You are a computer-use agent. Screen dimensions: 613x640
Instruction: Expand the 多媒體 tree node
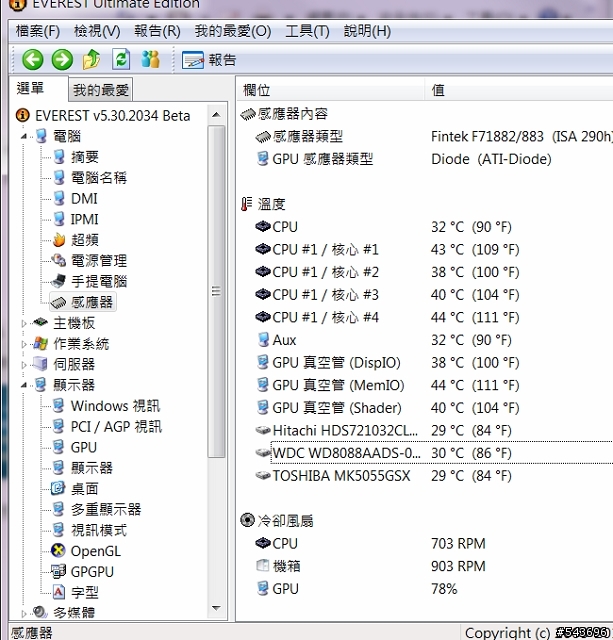click(24, 613)
